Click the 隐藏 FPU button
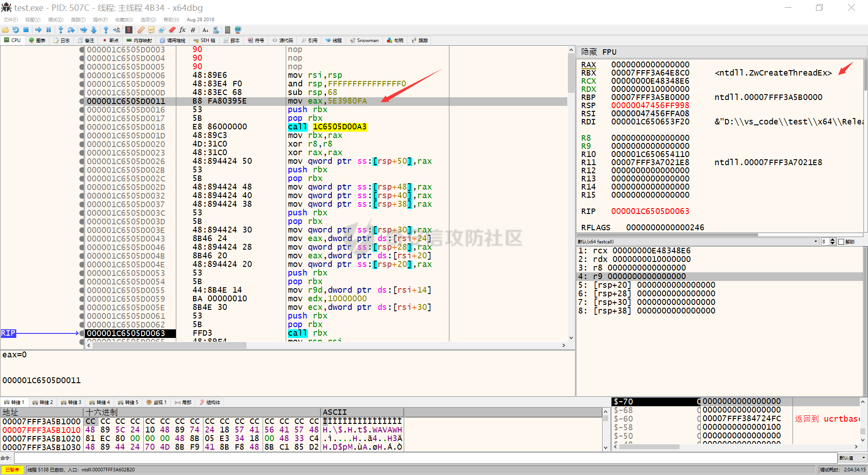The image size is (868, 475). pyautogui.click(x=589, y=52)
